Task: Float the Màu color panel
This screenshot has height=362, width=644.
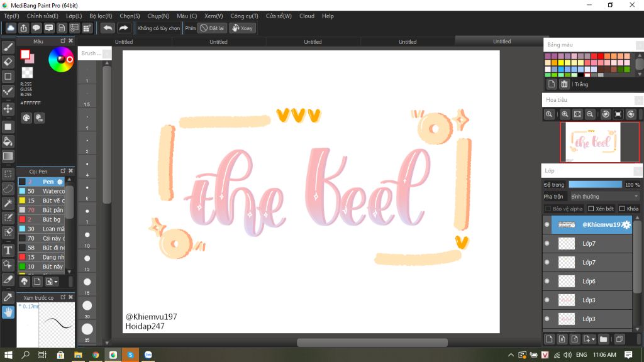Action: [63, 41]
